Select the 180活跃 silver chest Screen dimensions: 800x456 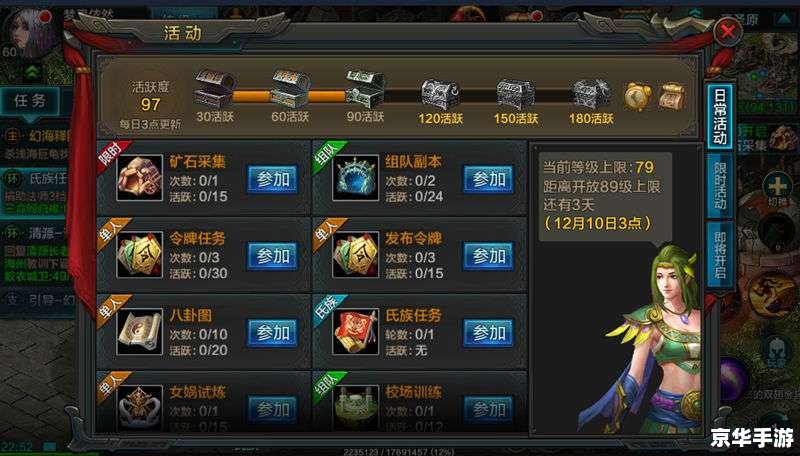tap(591, 94)
